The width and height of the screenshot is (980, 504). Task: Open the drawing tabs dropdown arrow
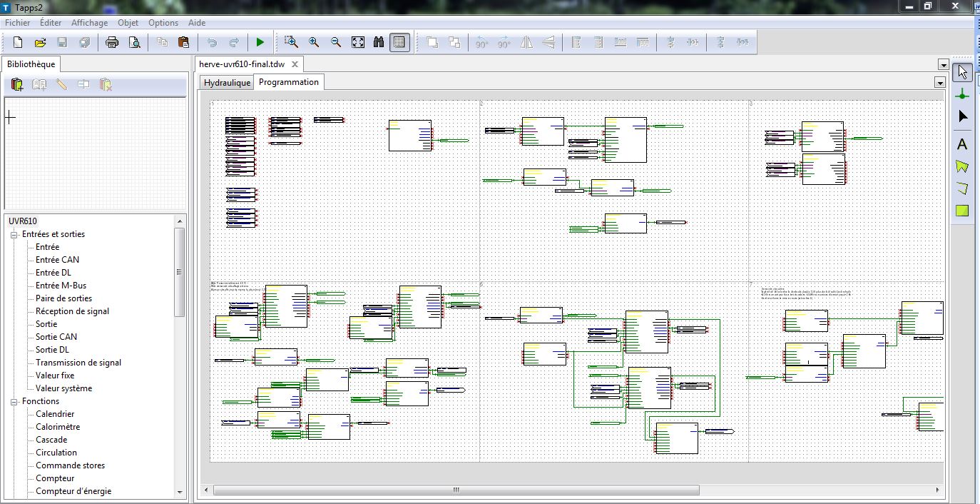(939, 83)
